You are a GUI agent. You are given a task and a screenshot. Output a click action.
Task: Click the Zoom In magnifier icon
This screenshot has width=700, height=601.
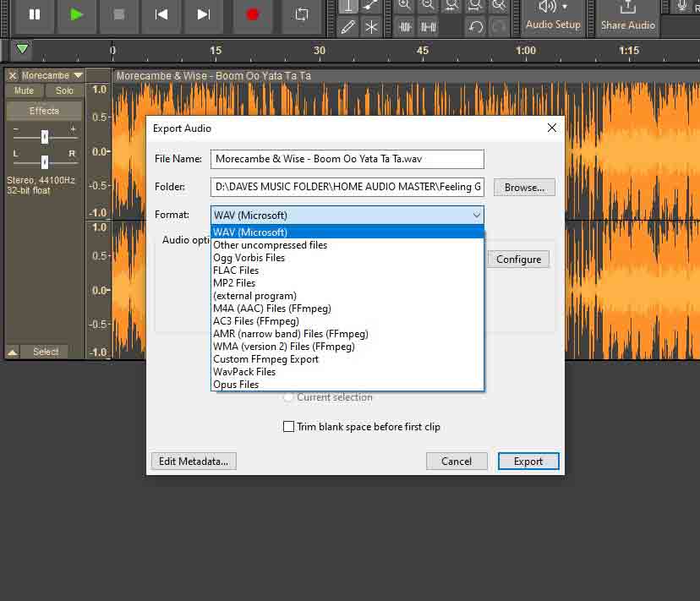pos(403,6)
